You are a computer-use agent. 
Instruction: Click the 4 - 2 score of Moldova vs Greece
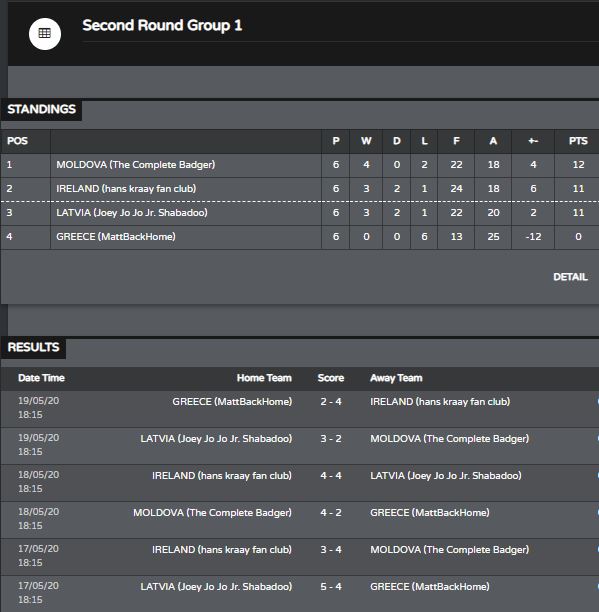pos(331,512)
